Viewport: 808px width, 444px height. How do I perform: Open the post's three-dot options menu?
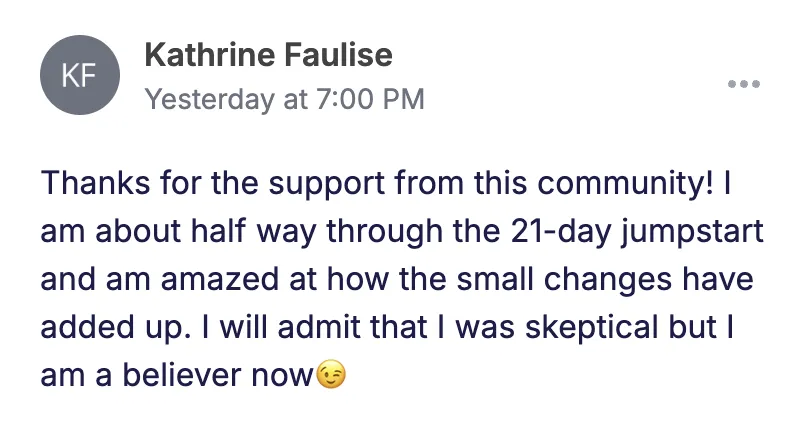pyautogui.click(x=743, y=84)
